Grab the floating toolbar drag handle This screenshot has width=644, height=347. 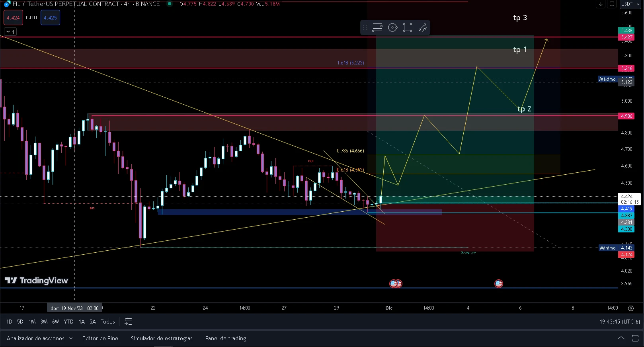[365, 27]
